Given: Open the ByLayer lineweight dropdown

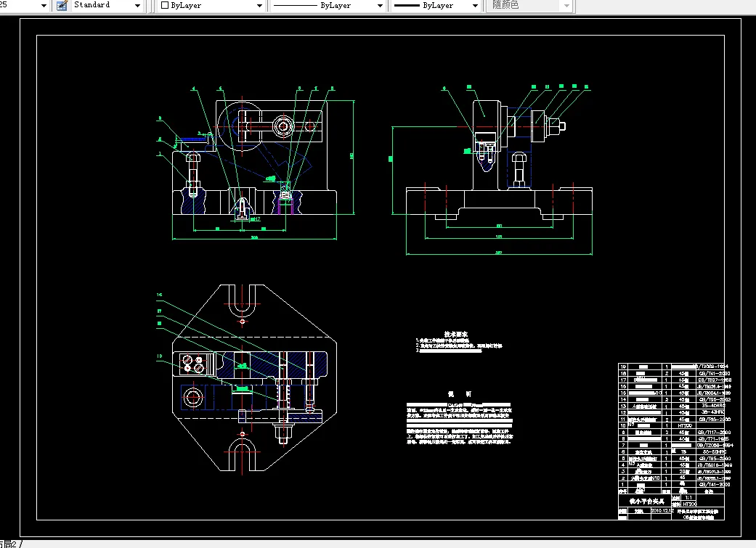Looking at the screenshot, I should [436, 5].
